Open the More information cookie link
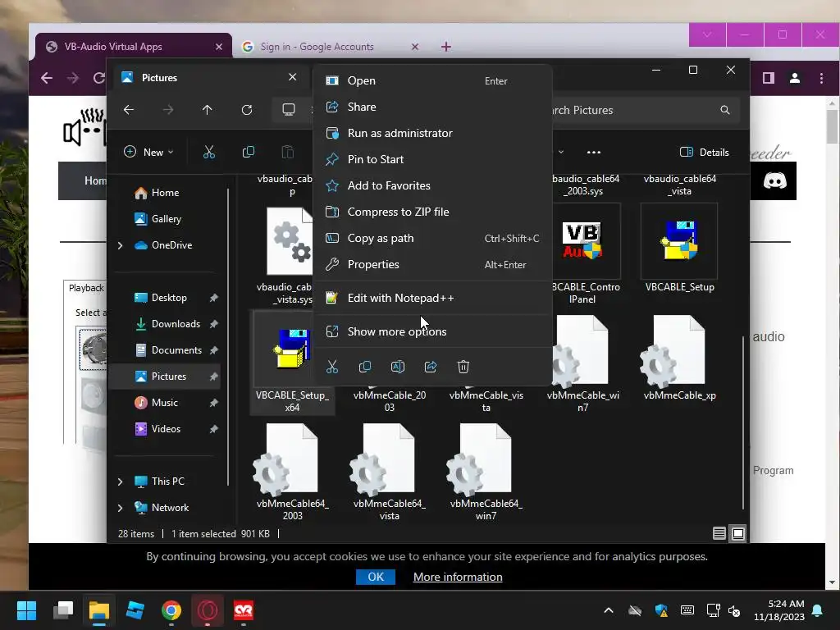 458,577
